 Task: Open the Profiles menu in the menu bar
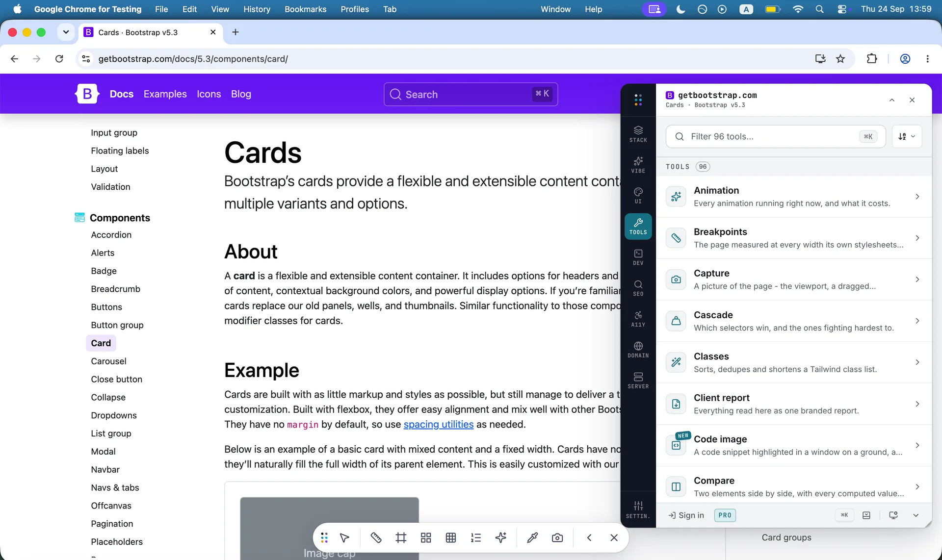pyautogui.click(x=355, y=9)
